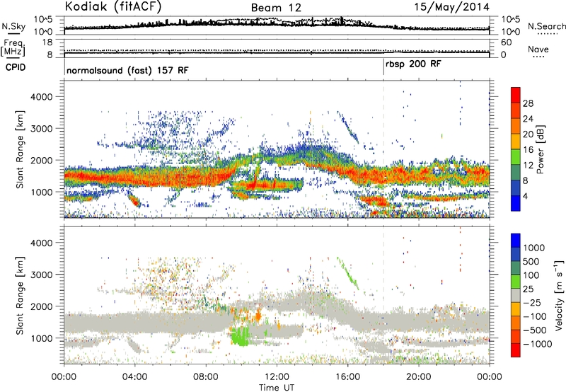Image resolution: width=566 pixels, height=392 pixels.
Task: Click the velocity colorbar value '1000'
Action: (534, 248)
